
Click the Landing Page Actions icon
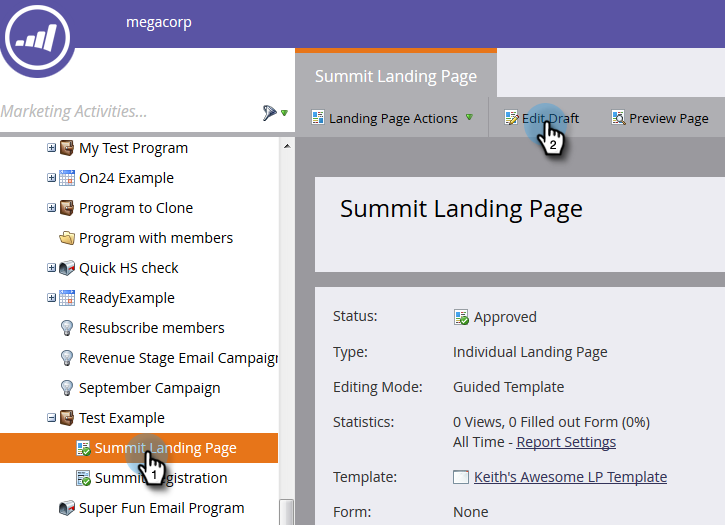(318, 117)
